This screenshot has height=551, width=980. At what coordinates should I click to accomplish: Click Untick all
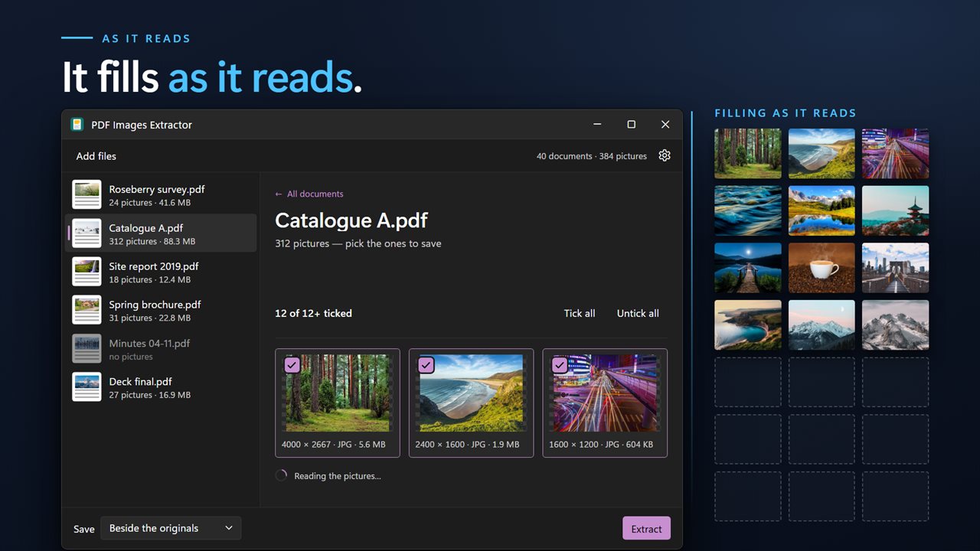pyautogui.click(x=638, y=313)
